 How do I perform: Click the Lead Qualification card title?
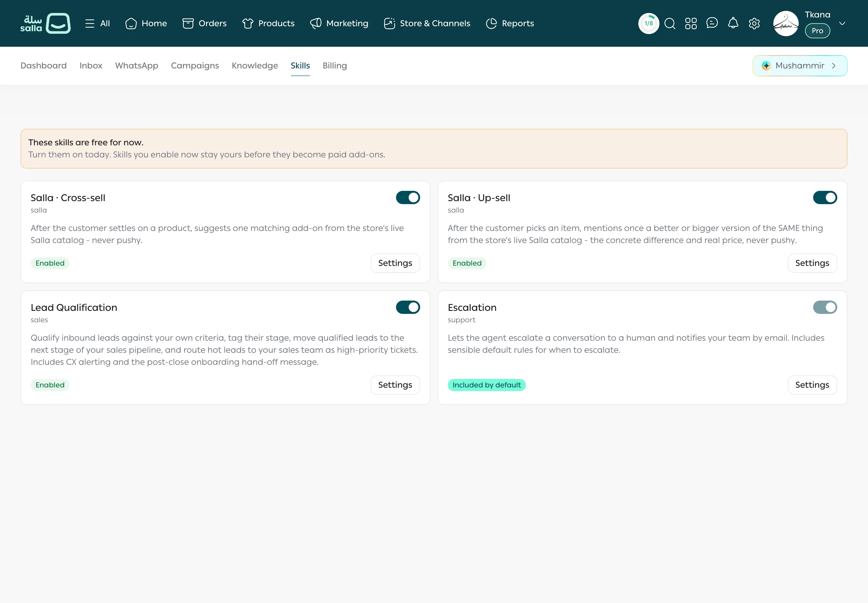tap(74, 308)
